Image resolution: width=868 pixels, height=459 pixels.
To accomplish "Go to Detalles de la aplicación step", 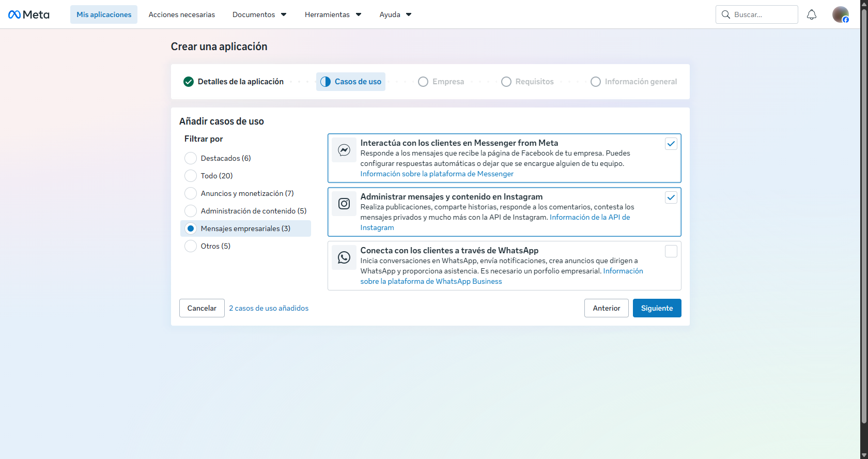I will 234,82.
